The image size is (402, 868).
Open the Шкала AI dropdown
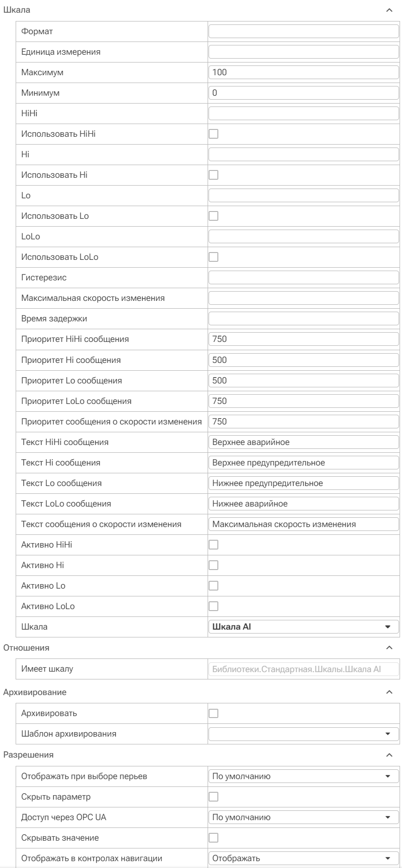click(x=304, y=627)
